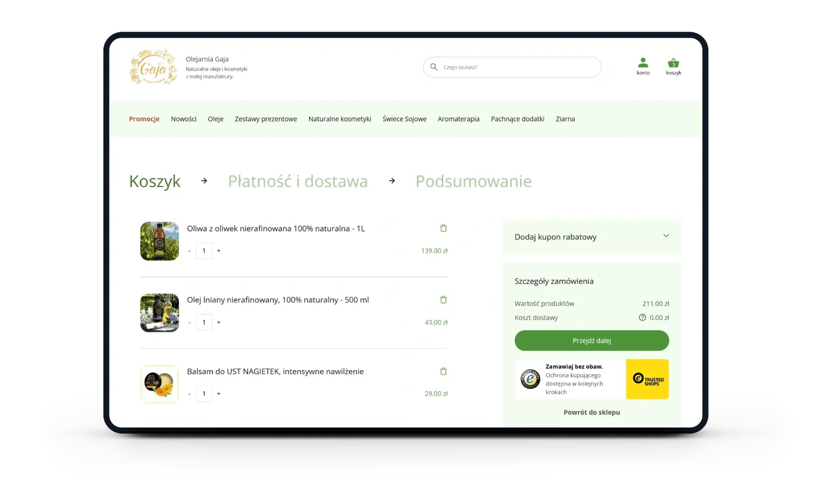Select Promocje in the navigation menu
The height and width of the screenshot is (504, 827).
coord(144,119)
